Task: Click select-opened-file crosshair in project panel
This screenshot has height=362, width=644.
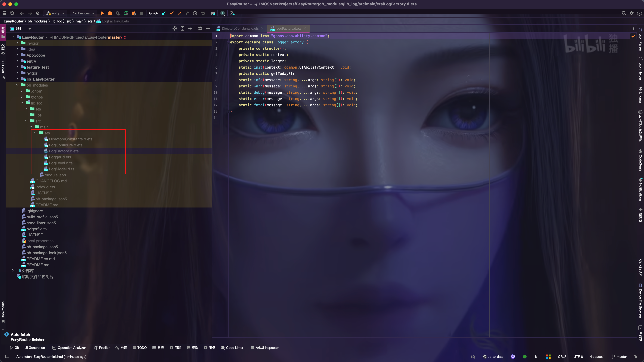Action: click(174, 28)
